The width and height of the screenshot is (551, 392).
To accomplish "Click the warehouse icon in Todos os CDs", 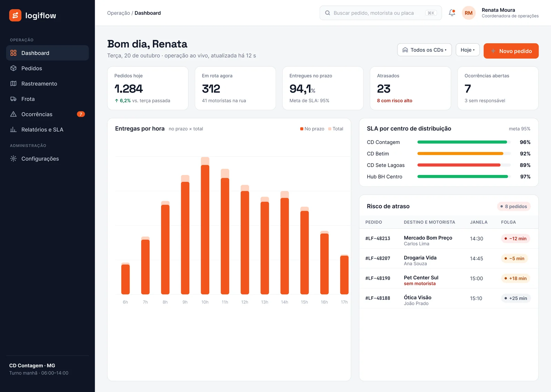I will (x=405, y=50).
